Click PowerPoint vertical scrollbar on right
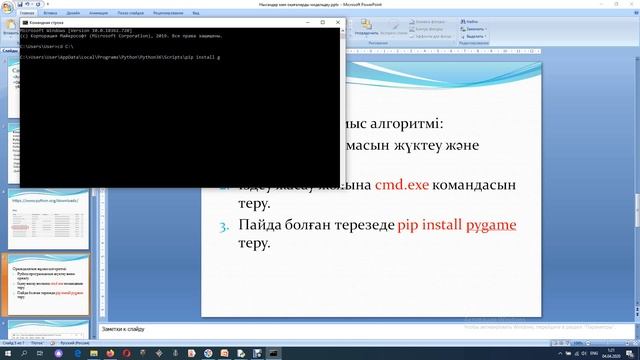 (637, 215)
